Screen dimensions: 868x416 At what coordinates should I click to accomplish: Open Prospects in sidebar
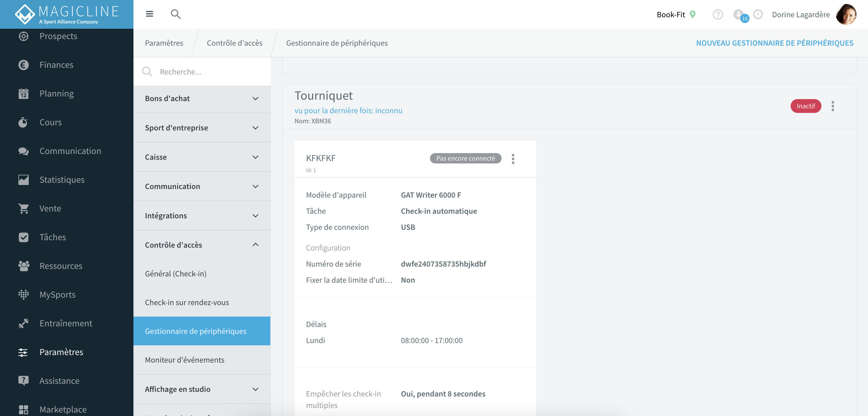(58, 36)
